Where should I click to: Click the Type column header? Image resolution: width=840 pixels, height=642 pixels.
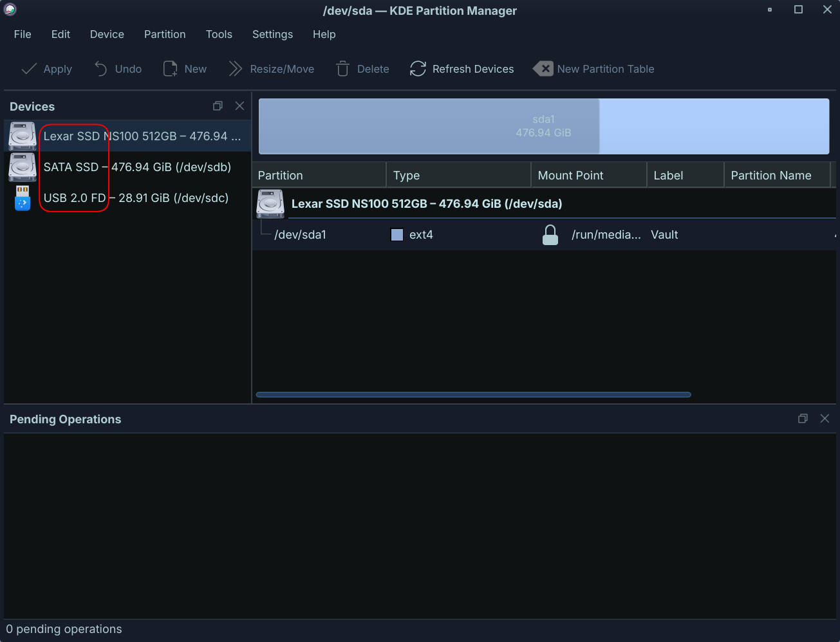(458, 175)
